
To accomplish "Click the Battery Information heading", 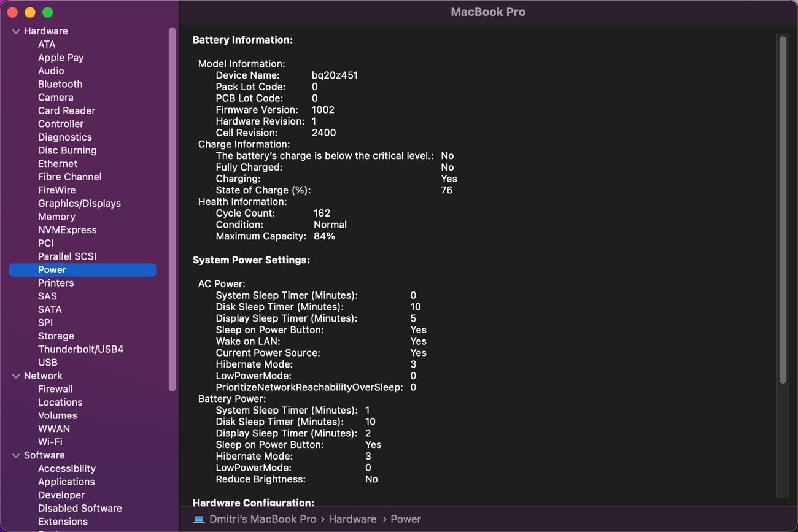I will pyautogui.click(x=242, y=40).
